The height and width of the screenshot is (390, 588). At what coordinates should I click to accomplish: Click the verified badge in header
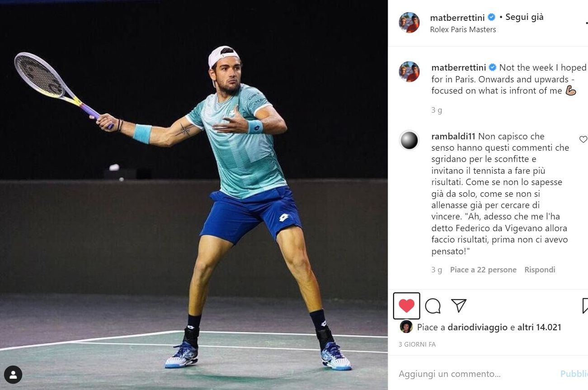[x=491, y=18]
